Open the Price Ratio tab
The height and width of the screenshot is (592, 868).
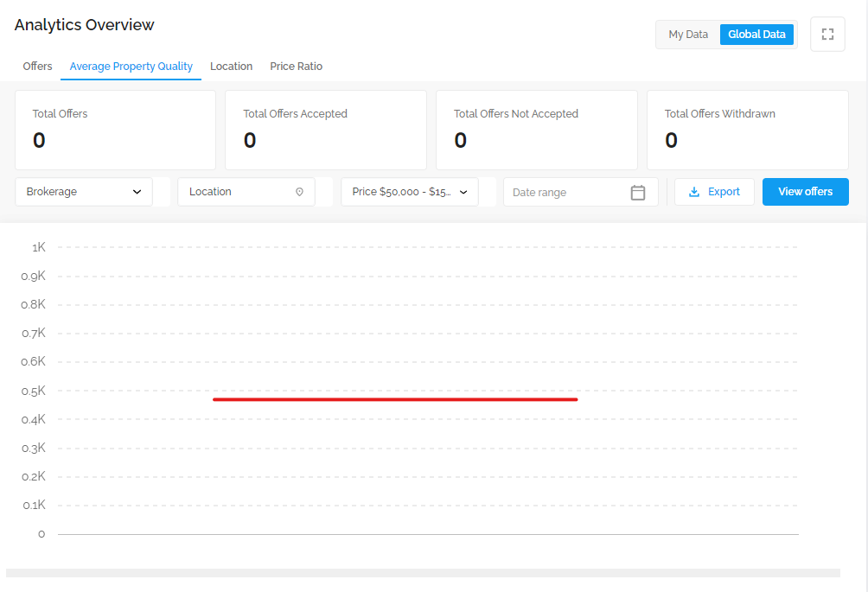click(297, 67)
